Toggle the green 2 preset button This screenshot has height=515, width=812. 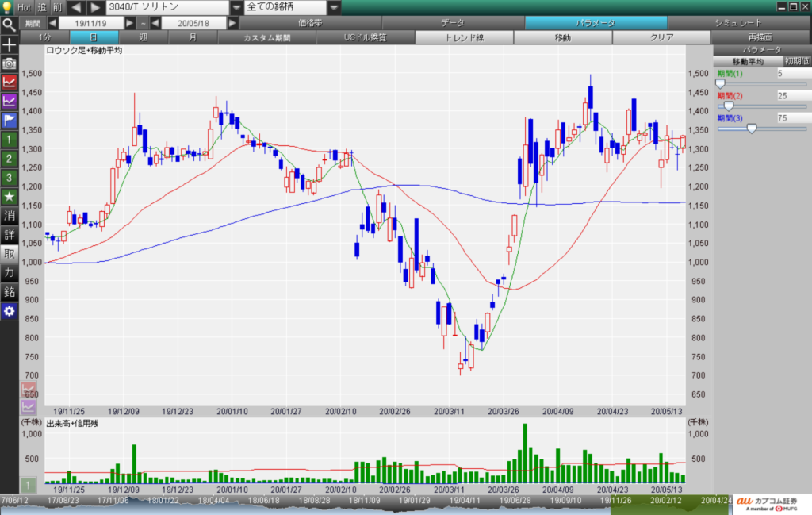[x=9, y=158]
